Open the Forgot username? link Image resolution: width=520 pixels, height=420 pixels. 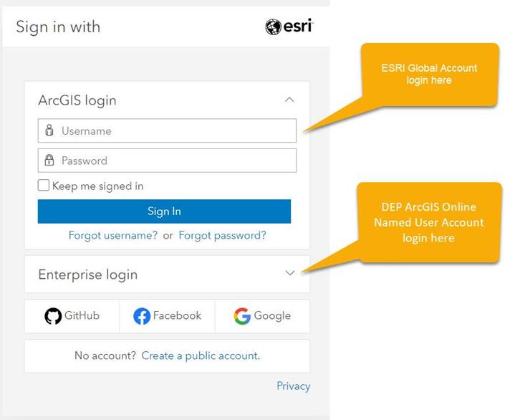click(x=112, y=235)
